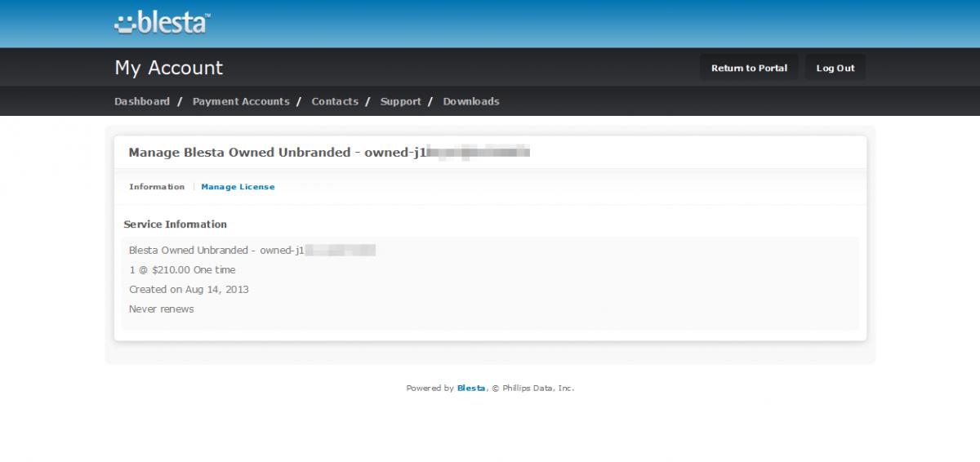Click the "1 @ $210.00 One time" line
The width and height of the screenshot is (980, 462).
point(182,269)
